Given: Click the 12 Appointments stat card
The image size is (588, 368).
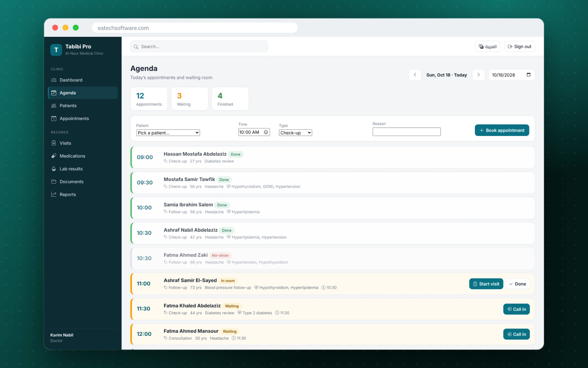Looking at the screenshot, I should (149, 99).
